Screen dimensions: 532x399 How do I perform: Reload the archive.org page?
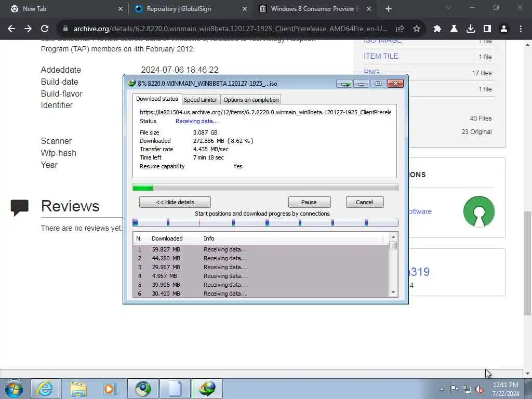click(x=45, y=29)
